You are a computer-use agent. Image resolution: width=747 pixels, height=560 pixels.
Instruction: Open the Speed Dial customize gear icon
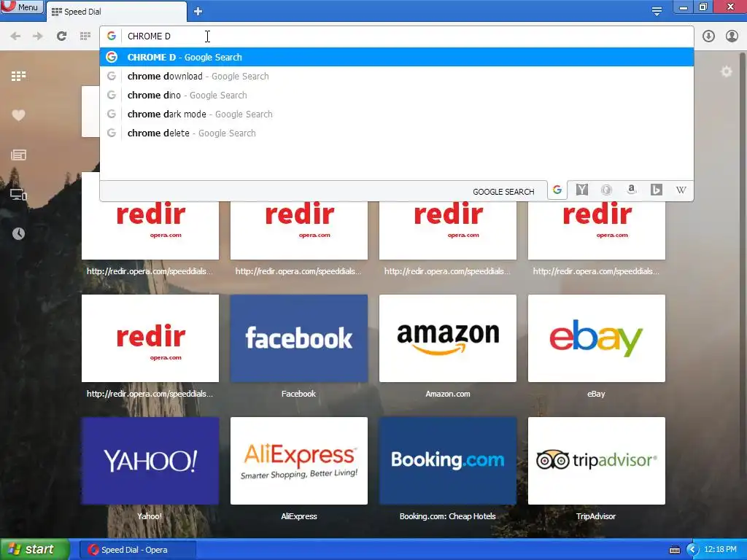coord(727,72)
